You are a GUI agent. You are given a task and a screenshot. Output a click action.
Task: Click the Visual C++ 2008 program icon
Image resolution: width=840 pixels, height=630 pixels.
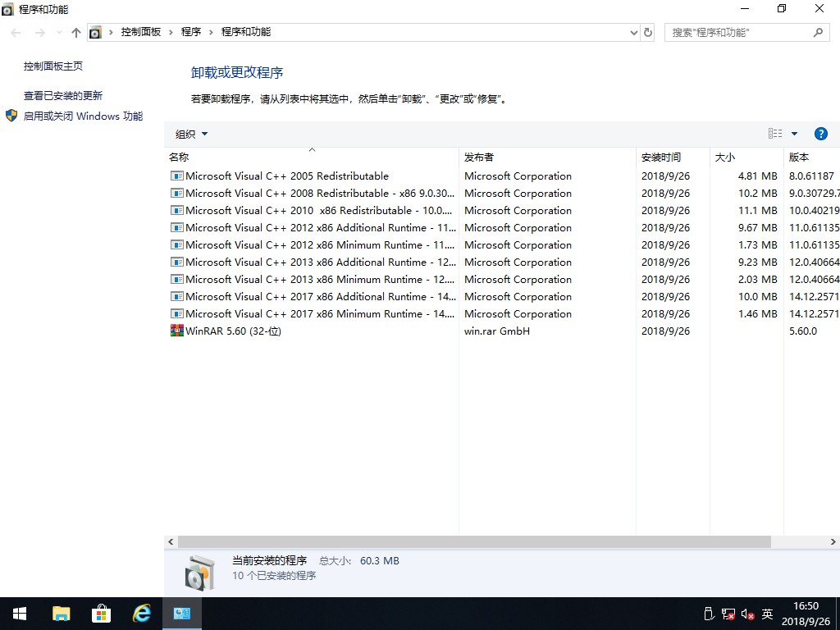point(177,193)
